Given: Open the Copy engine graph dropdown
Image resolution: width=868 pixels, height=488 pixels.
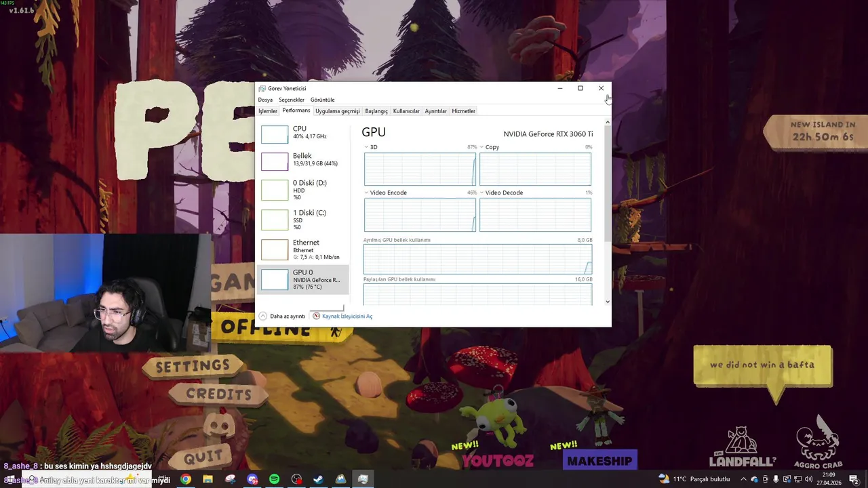Looking at the screenshot, I should pyautogui.click(x=482, y=147).
